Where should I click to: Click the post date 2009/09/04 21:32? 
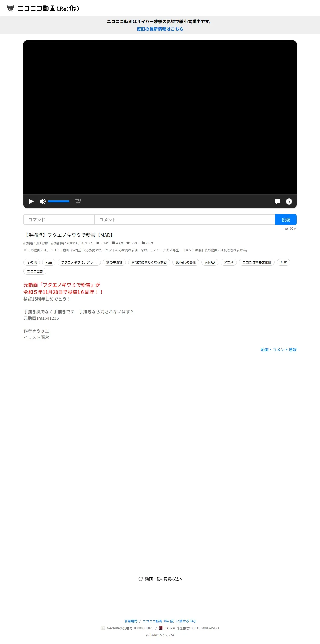click(72, 243)
